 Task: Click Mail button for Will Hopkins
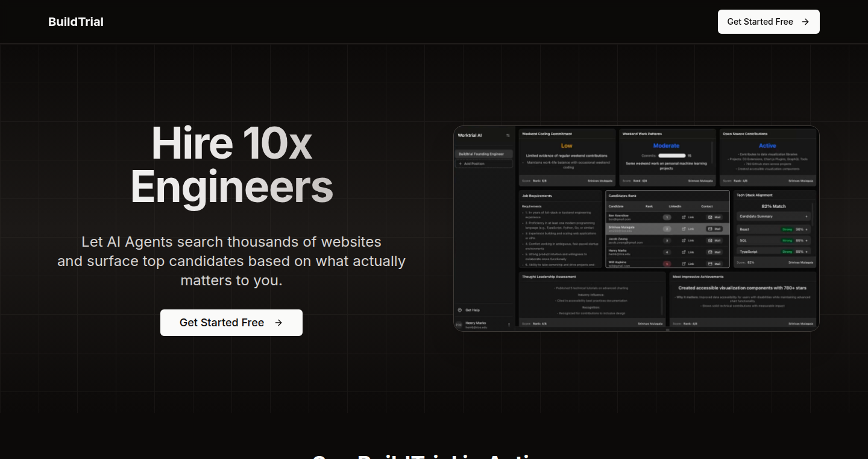point(714,264)
